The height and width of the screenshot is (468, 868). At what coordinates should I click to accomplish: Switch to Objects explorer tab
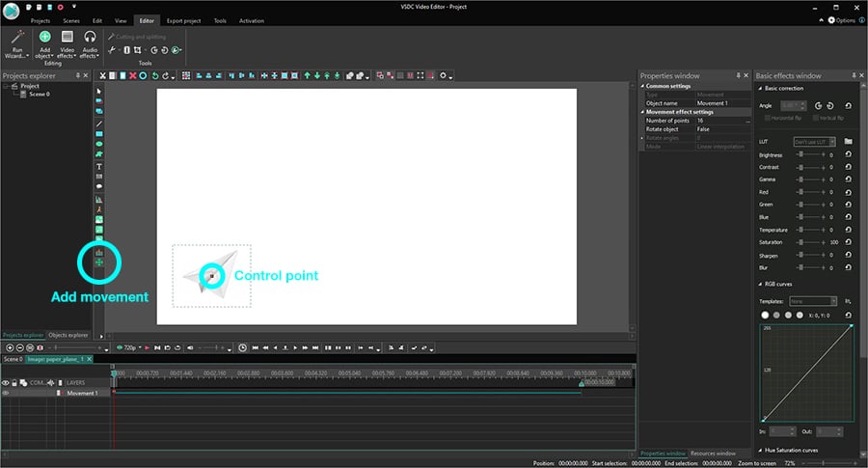pos(68,335)
